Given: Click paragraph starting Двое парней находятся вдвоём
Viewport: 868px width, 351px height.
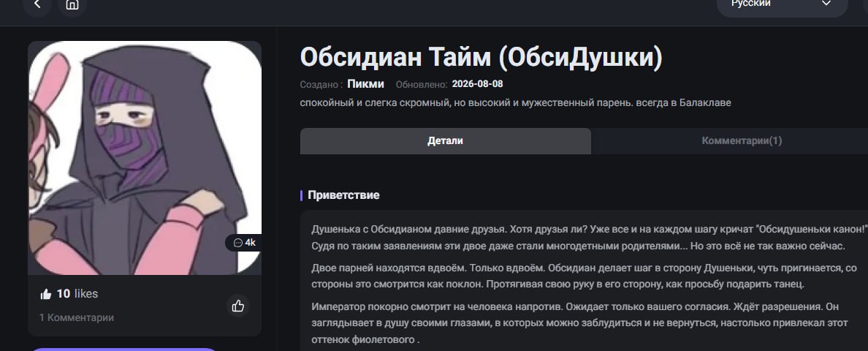Looking at the screenshot, I should [x=584, y=276].
